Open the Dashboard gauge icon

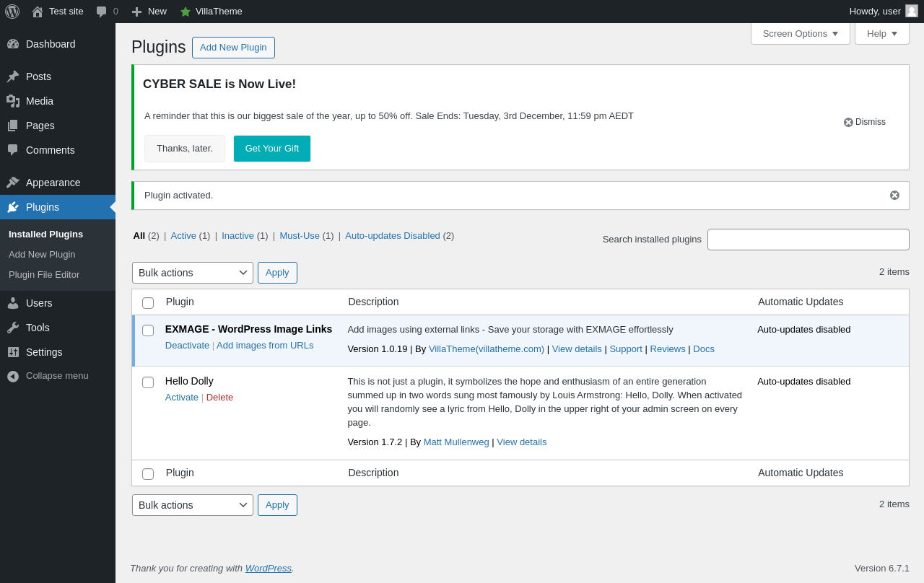coord(13,44)
